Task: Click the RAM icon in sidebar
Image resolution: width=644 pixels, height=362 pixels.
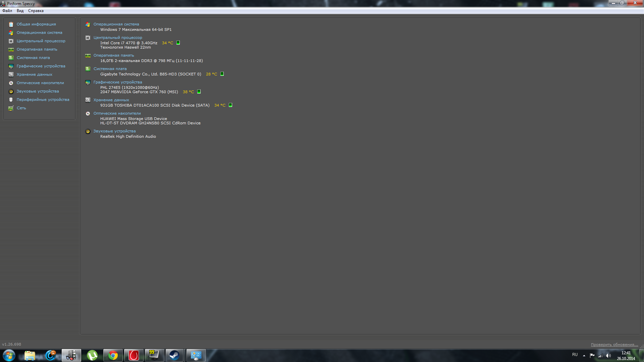Action: (11, 50)
